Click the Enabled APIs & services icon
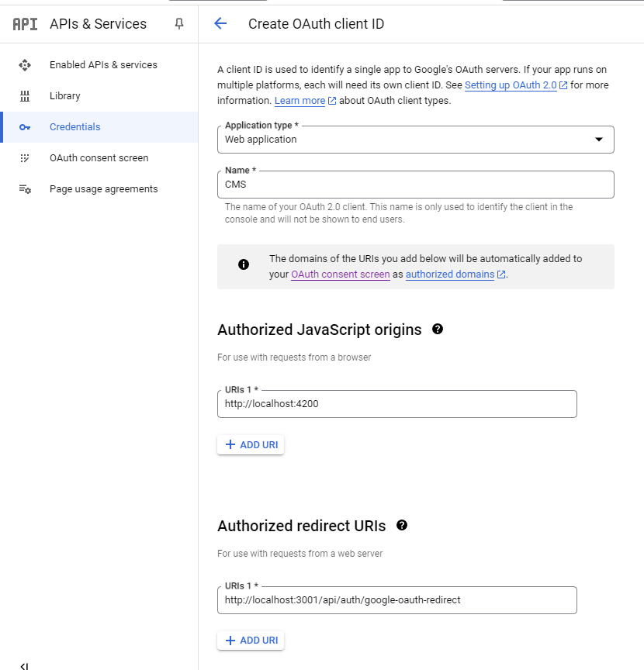 25,65
